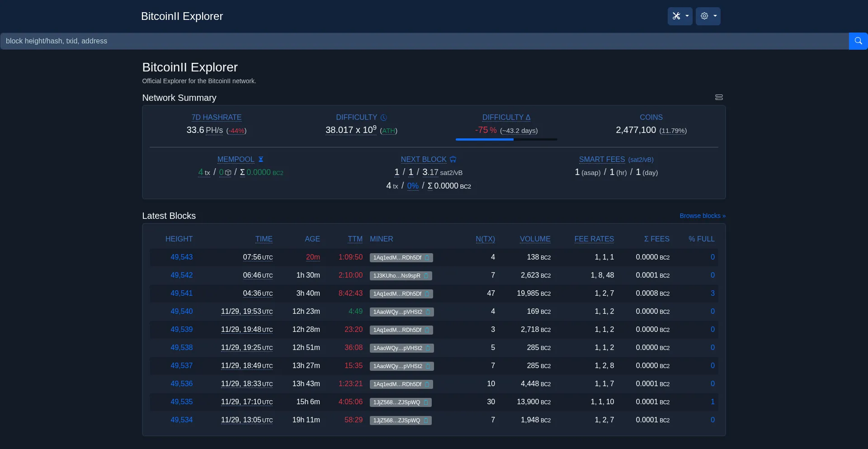This screenshot has width=868, height=449.
Task: Click the minecart icon beside Next Block
Action: [x=453, y=160]
